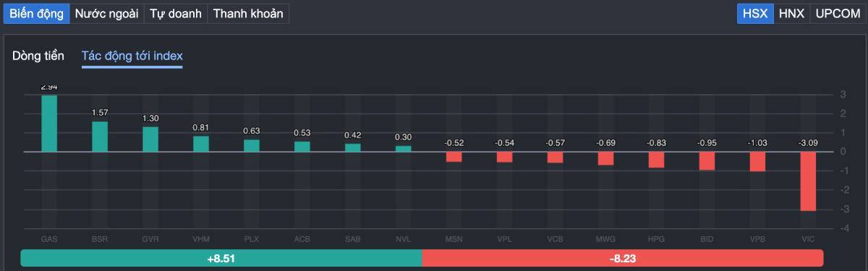
Task: Click the VPL bar valued -0.54
Action: [x=505, y=157]
